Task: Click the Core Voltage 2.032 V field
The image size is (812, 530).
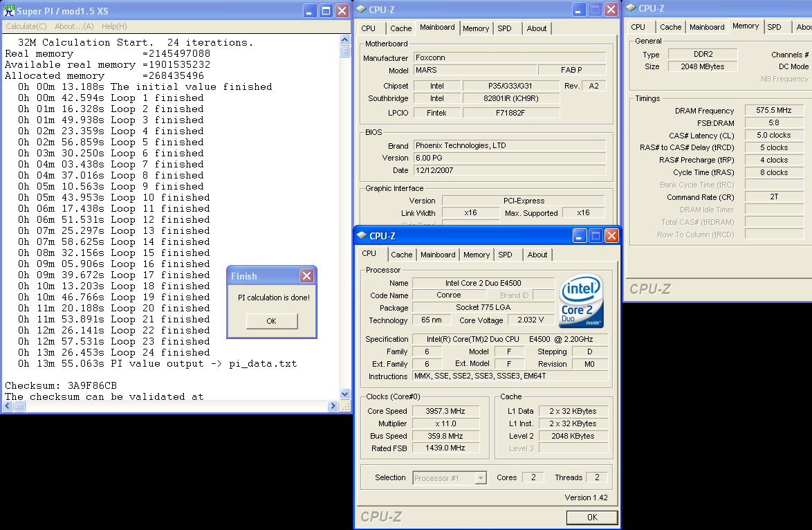Action: (530, 320)
